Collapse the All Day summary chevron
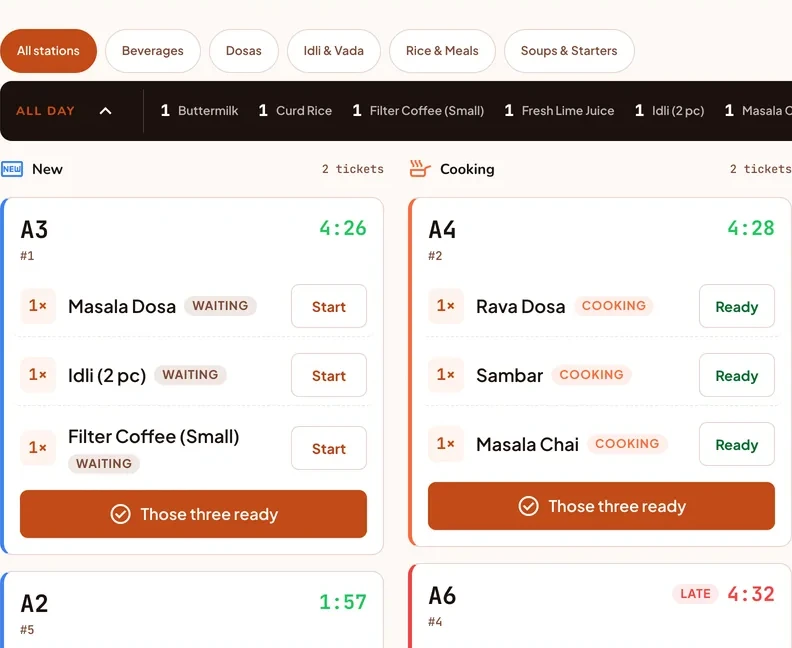This screenshot has width=792, height=648. coord(105,111)
